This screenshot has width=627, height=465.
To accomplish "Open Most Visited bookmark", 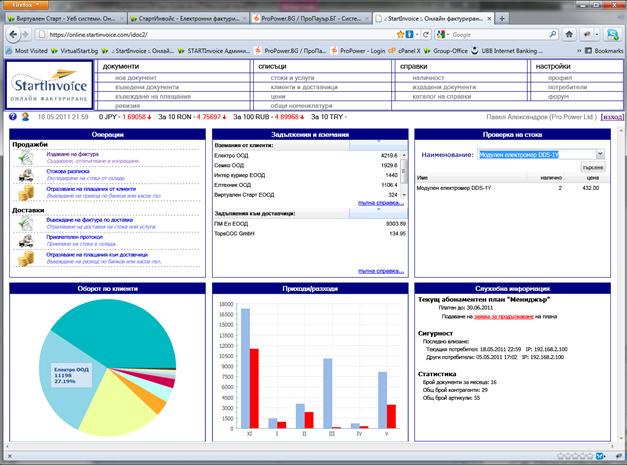I will click(27, 51).
